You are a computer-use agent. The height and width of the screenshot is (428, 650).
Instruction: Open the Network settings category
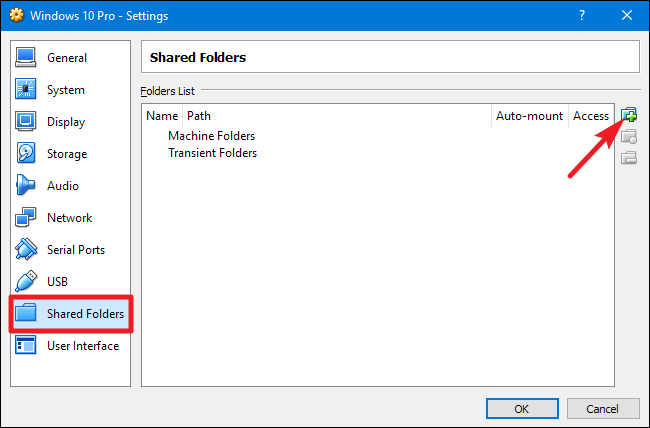point(69,218)
